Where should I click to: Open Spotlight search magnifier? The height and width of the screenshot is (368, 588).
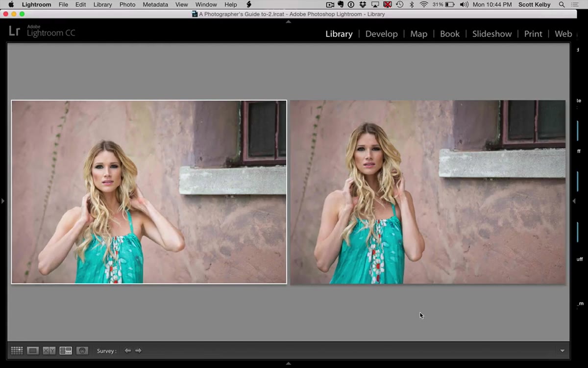(x=562, y=4)
